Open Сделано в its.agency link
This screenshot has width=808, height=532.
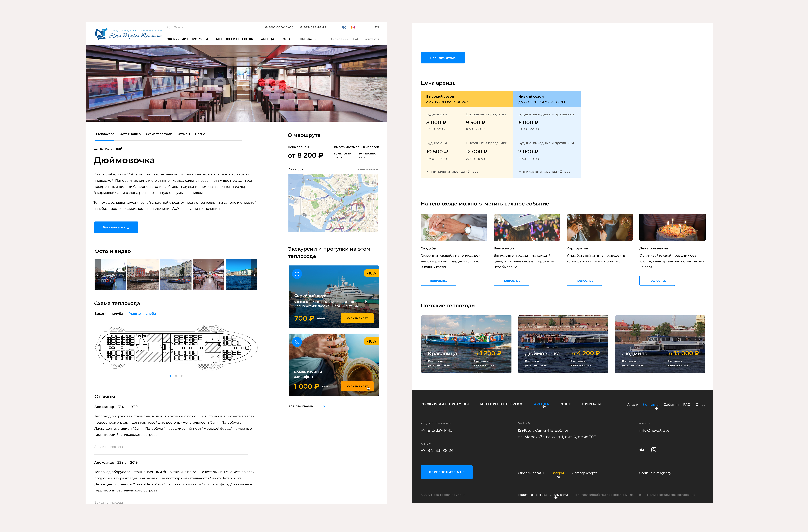click(x=655, y=473)
